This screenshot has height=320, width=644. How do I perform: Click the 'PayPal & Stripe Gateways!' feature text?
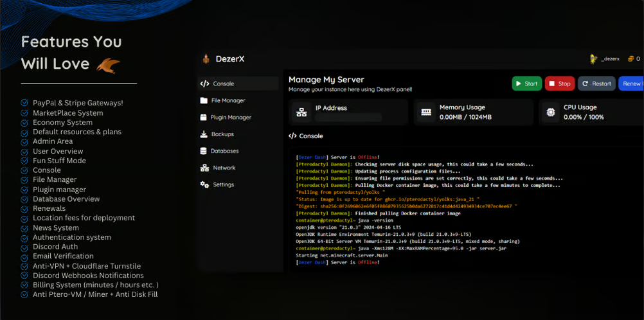(78, 103)
